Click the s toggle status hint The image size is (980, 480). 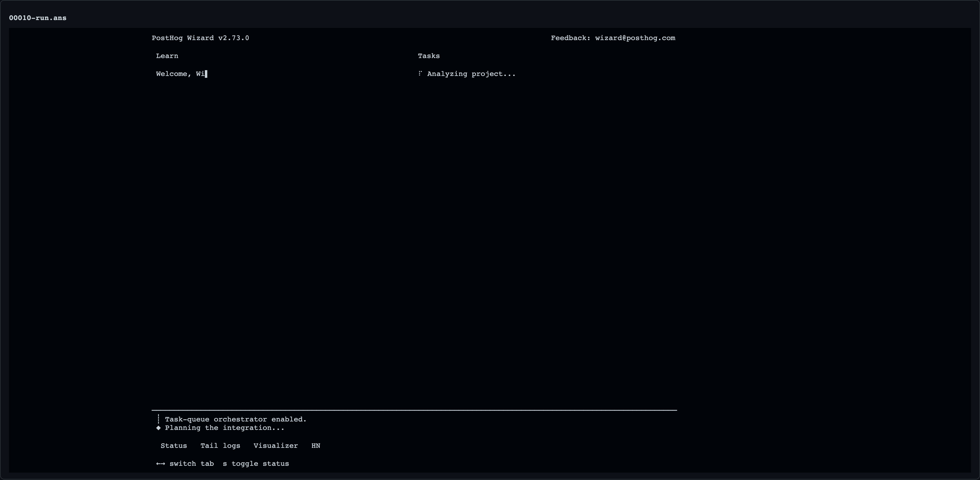[256, 464]
